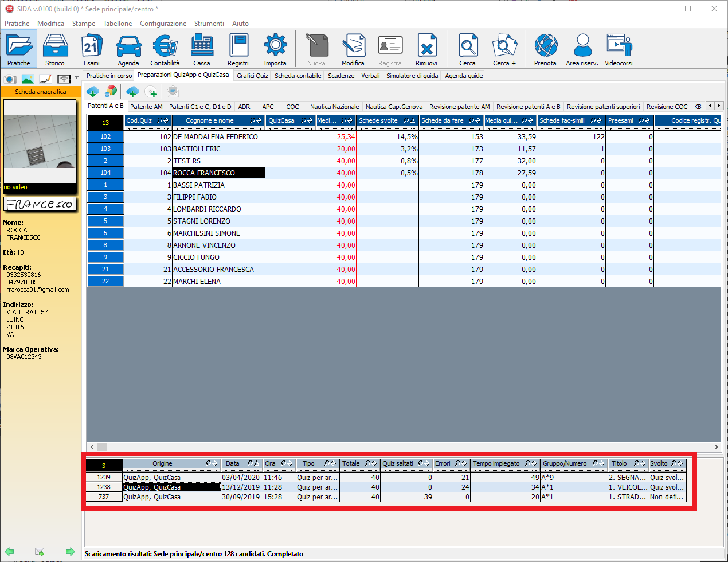Viewport: 728px width, 562px height.
Task: Open the filter dropdown under Cognome e nome
Action: pyautogui.click(x=261, y=129)
